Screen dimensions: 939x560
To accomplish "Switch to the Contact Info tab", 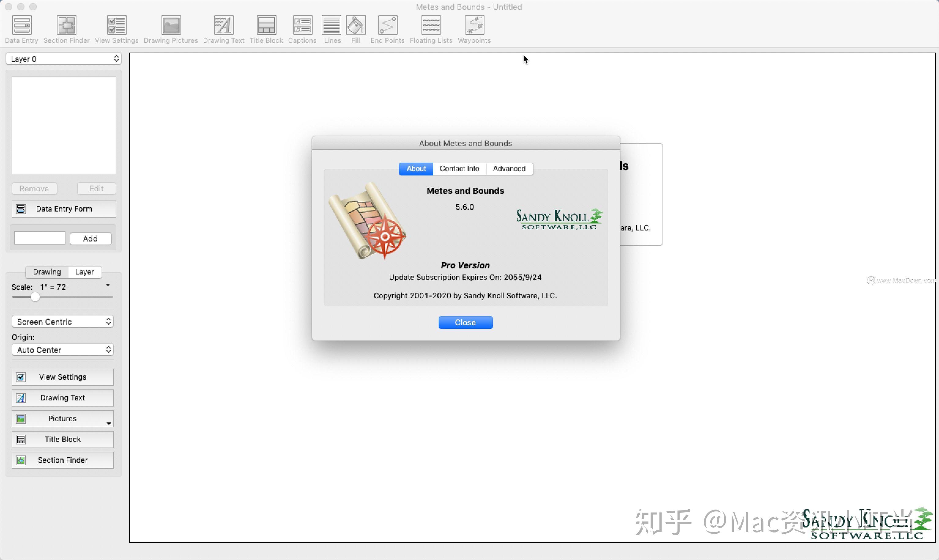I will [x=459, y=169].
